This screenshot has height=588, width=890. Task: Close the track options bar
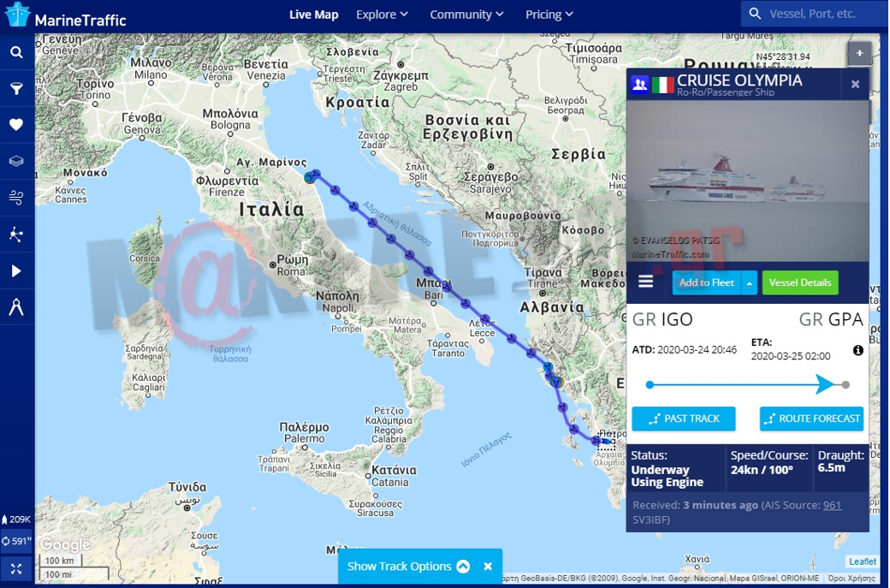pos(488,567)
